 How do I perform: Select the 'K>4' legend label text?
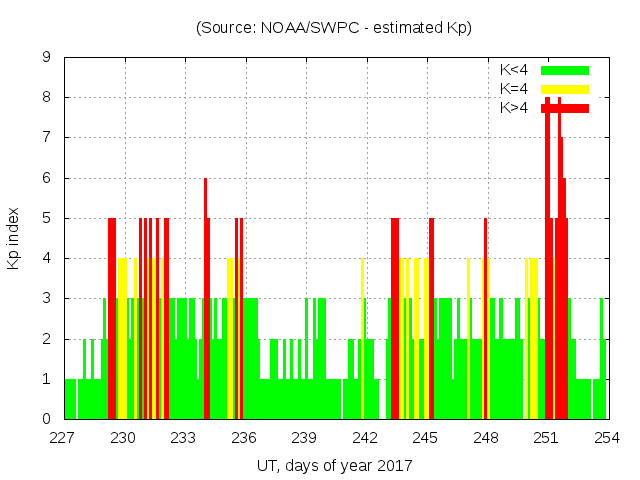tap(514, 108)
